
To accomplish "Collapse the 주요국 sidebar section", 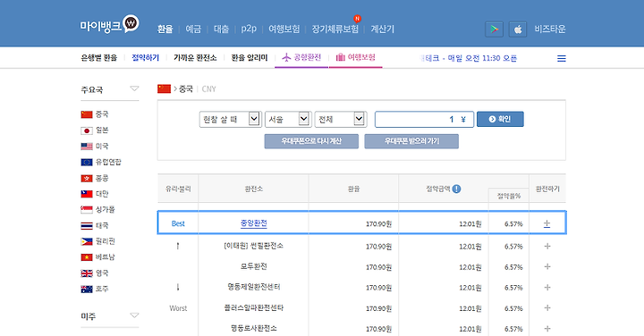I will pos(134,89).
